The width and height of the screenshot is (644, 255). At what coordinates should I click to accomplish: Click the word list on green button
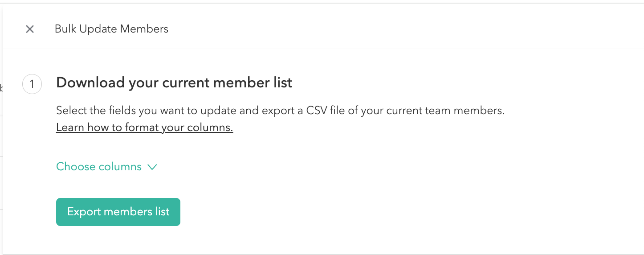coord(162,212)
